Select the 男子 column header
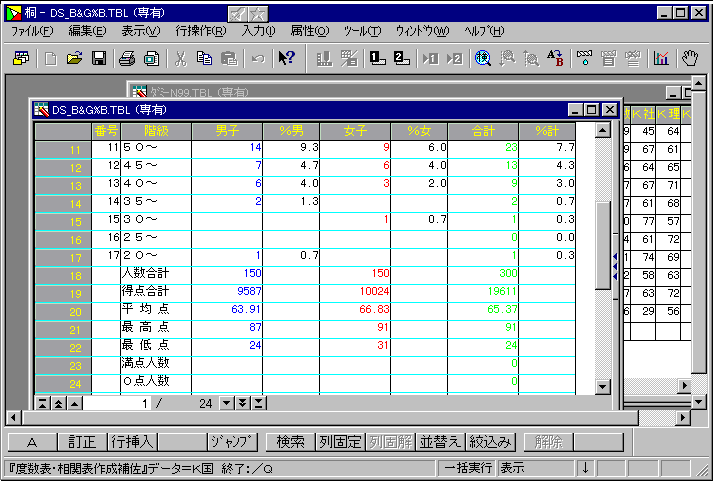 (227, 130)
